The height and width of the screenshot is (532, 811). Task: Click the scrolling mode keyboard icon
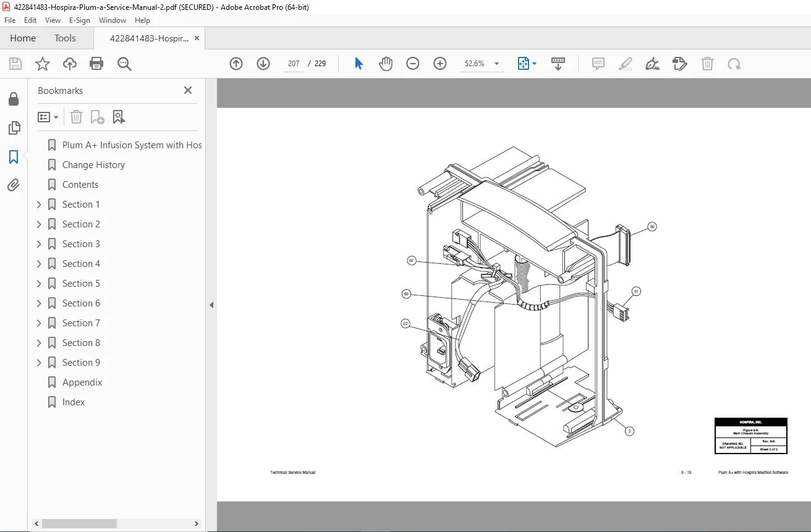click(x=558, y=64)
